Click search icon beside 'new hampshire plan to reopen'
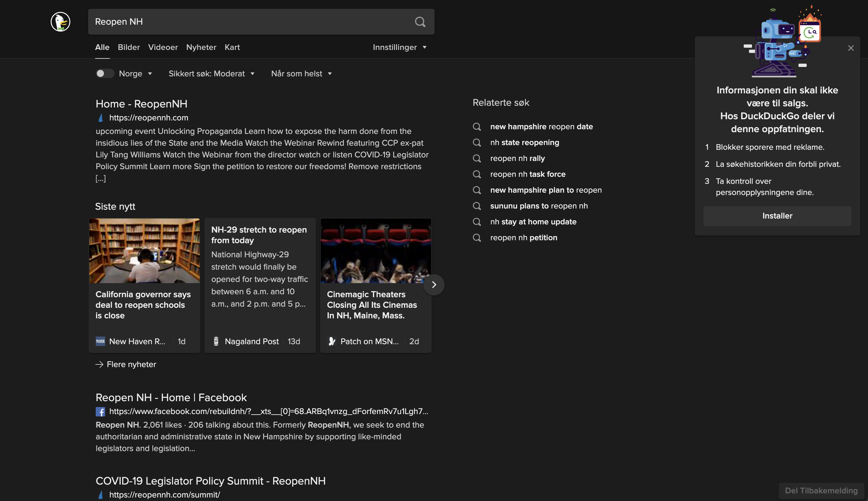Image resolution: width=868 pixels, height=501 pixels. tap(477, 190)
